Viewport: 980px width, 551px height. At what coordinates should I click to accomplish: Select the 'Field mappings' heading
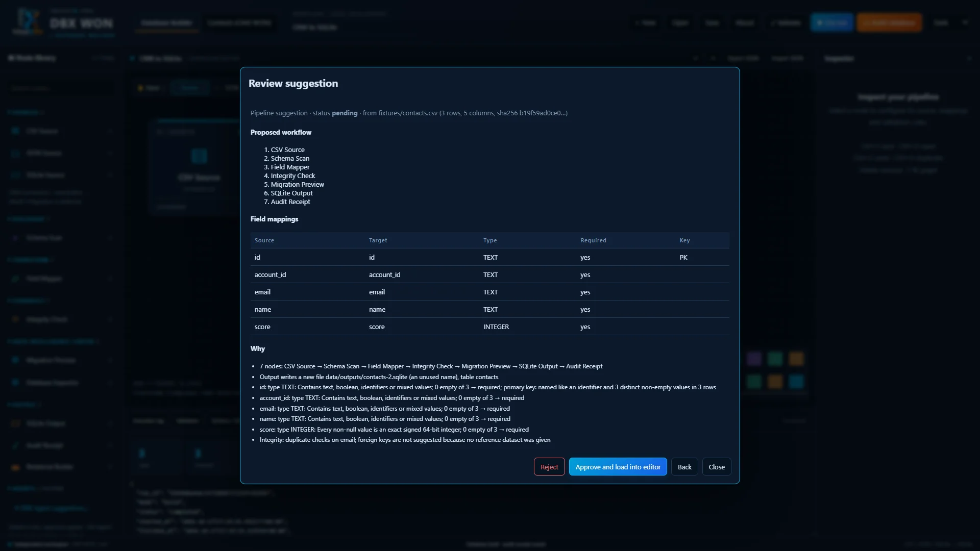(274, 219)
